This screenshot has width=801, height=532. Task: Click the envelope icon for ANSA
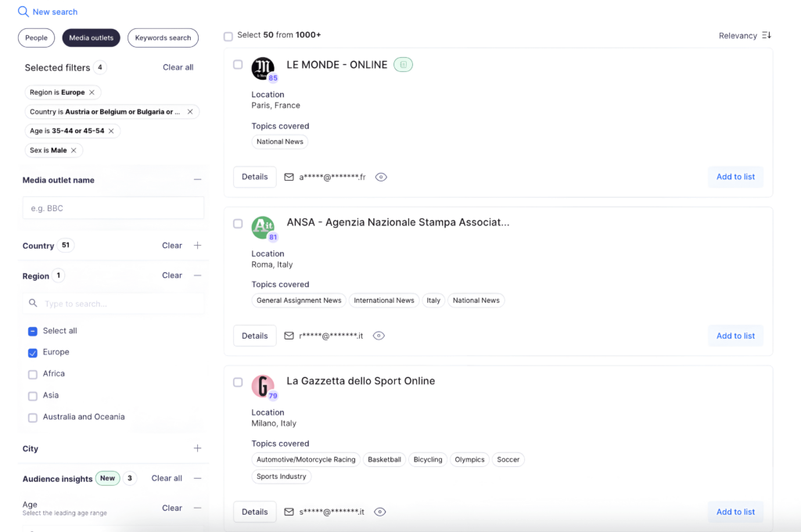point(289,336)
